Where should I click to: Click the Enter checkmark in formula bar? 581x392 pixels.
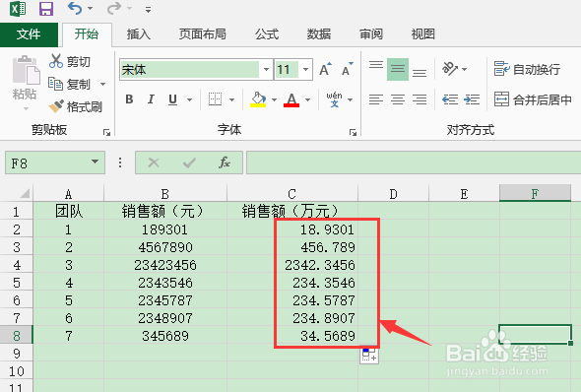click(189, 163)
